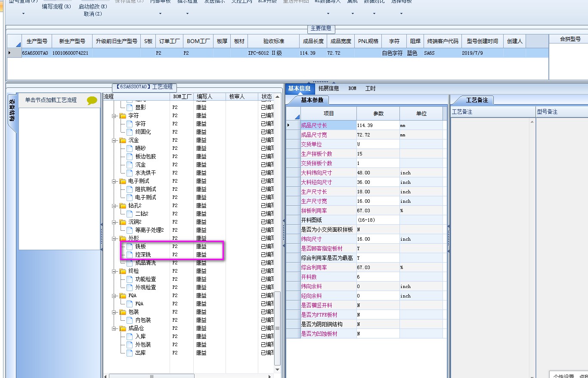Click the document icon beside 入库

[130, 336]
